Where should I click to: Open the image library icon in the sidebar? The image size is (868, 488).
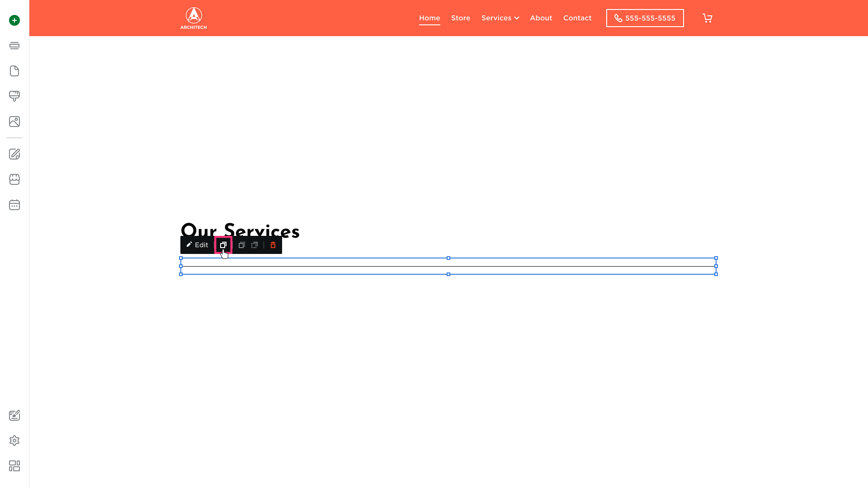click(14, 122)
